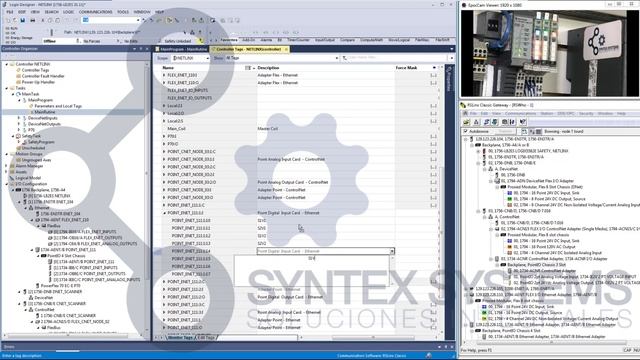Select the Bit instruction tab
Image resolution: width=640 pixels, height=360 pixels.
click(280, 40)
